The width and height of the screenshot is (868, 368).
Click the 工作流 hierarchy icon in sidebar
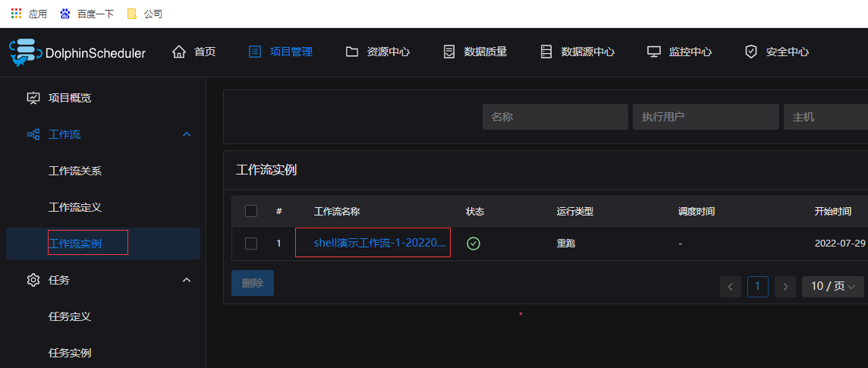tap(33, 134)
